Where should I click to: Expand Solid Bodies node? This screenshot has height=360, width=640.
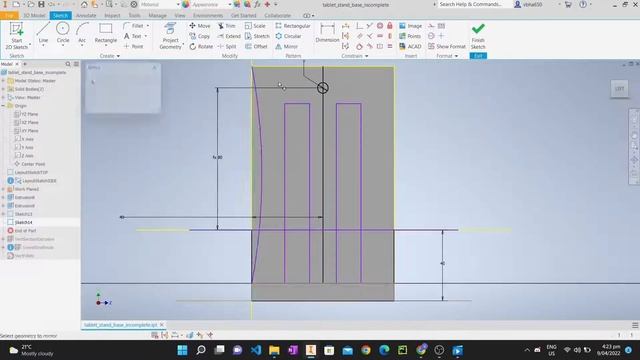coord(3,89)
